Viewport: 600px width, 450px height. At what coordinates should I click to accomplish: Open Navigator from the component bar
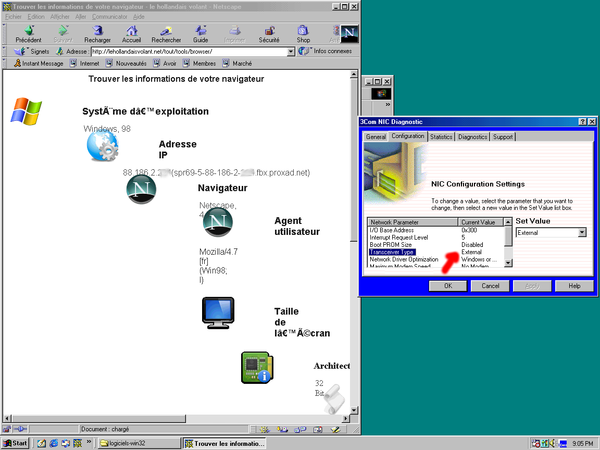(264, 429)
